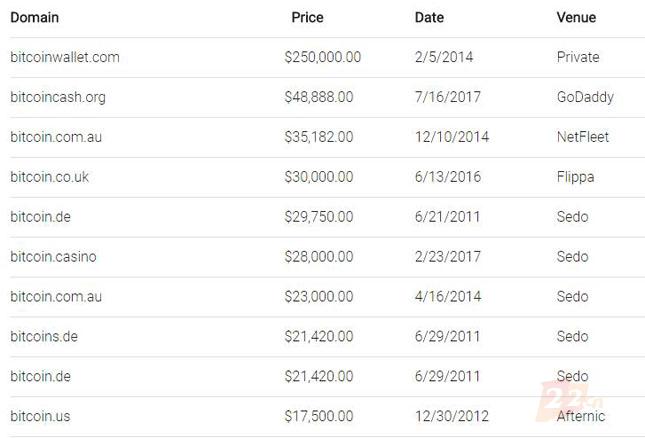Image resolution: width=645 pixels, height=438 pixels.
Task: Click the 12/30/2012 date cell
Action: tap(452, 415)
